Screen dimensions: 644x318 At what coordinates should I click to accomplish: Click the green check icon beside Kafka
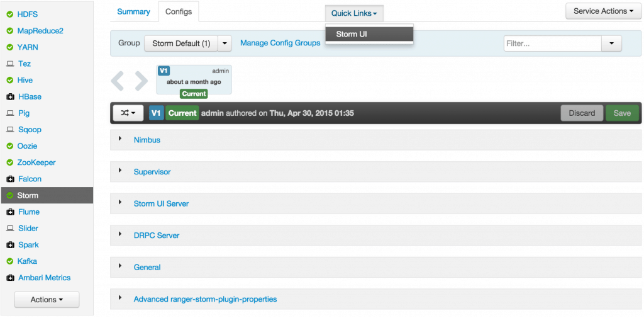[x=10, y=261]
